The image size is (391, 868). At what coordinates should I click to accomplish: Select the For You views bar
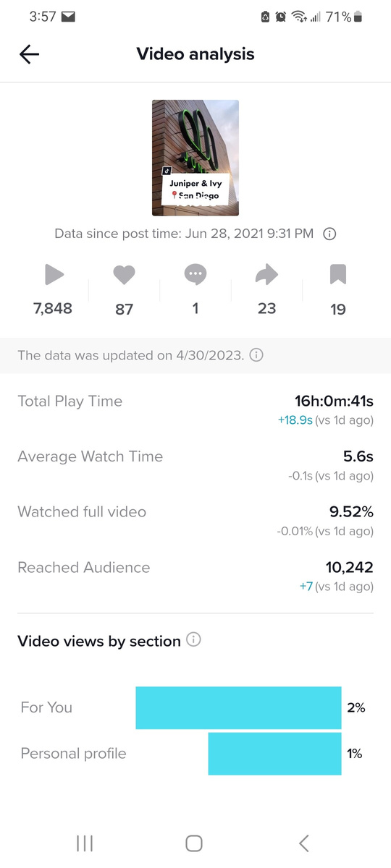[238, 707]
